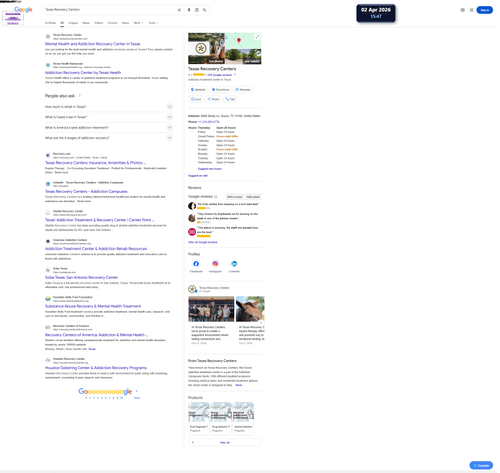
Task: Click Texas Health Resources result favicon
Action: point(48,65)
